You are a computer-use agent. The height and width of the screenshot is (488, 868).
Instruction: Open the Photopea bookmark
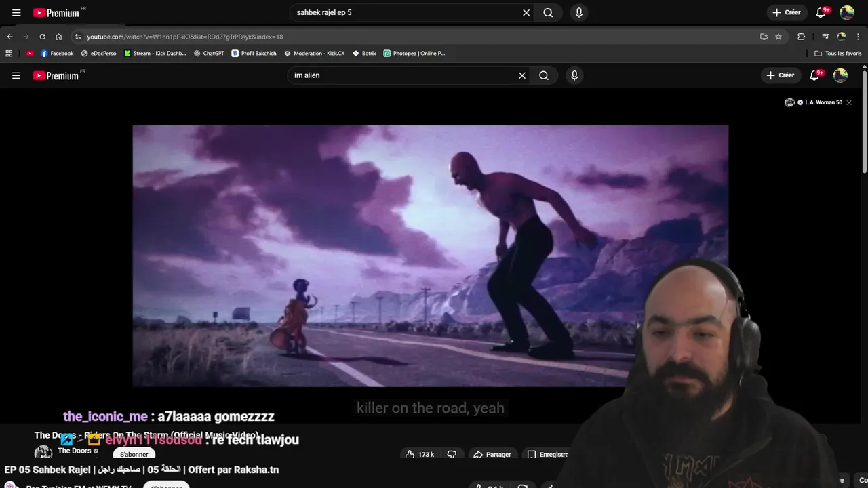pyautogui.click(x=414, y=53)
